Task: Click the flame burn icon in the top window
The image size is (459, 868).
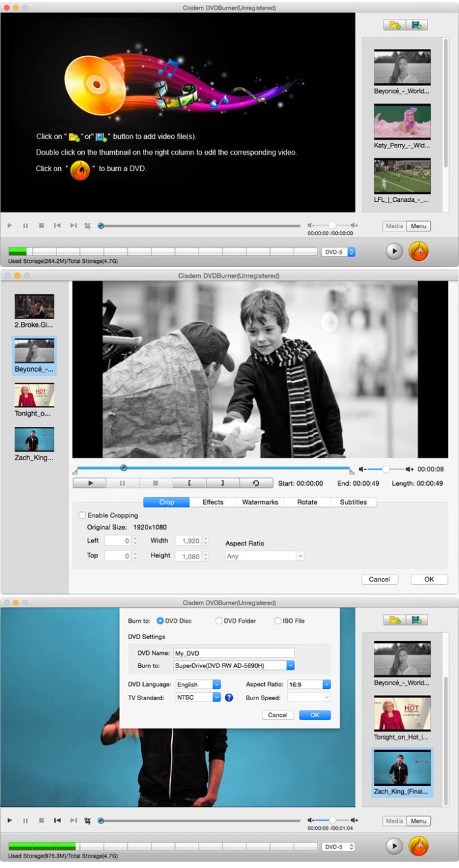Action: [418, 251]
